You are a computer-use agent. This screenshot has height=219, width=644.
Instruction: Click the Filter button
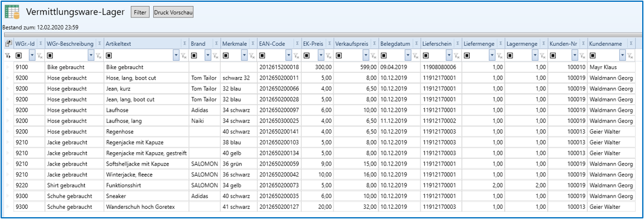coord(140,13)
